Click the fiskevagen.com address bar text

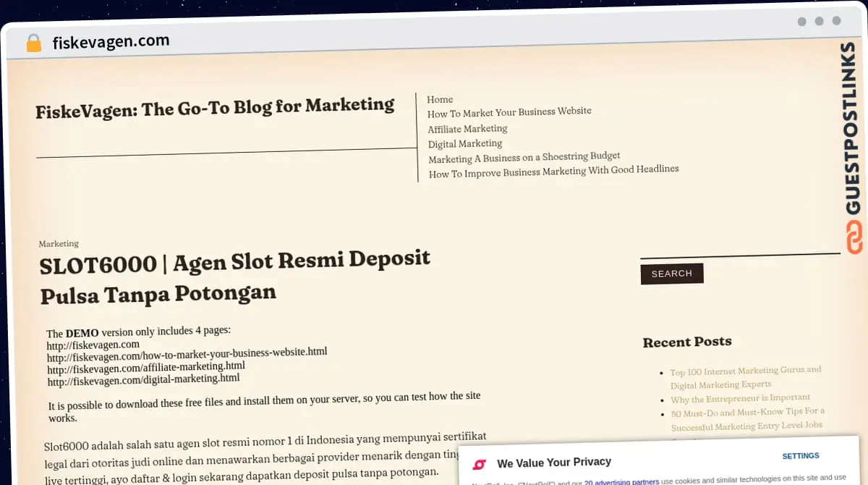coord(111,42)
